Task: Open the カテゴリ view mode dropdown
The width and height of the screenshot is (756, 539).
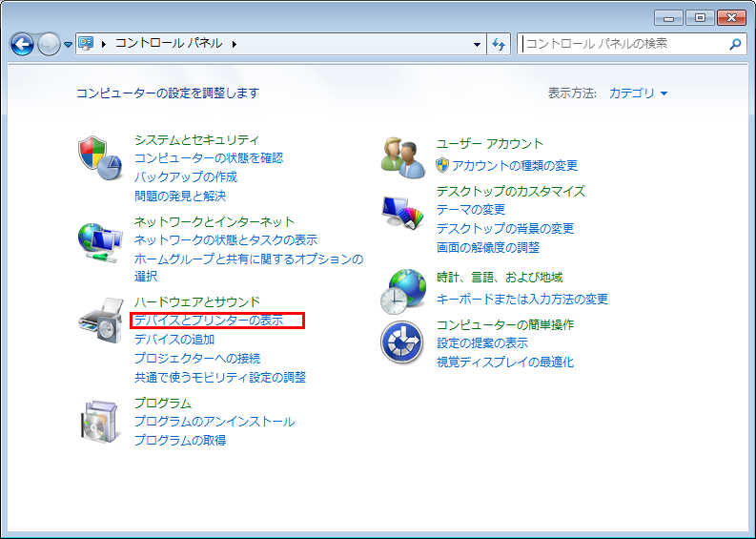Action: coord(638,93)
